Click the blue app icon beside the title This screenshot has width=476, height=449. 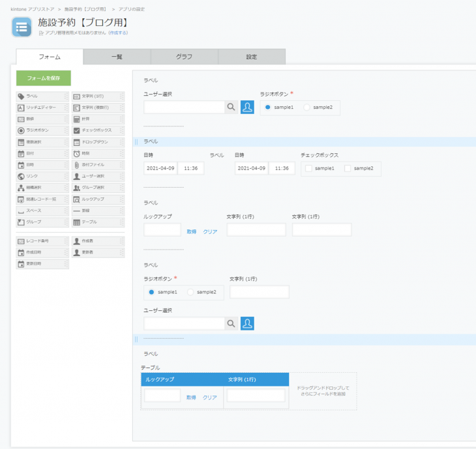pyautogui.click(x=22, y=27)
